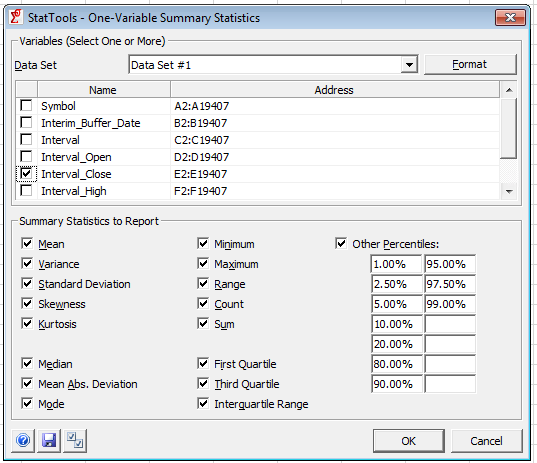This screenshot has width=537, height=463.
Task: Check the Symbol variable checkbox
Action: point(26,105)
